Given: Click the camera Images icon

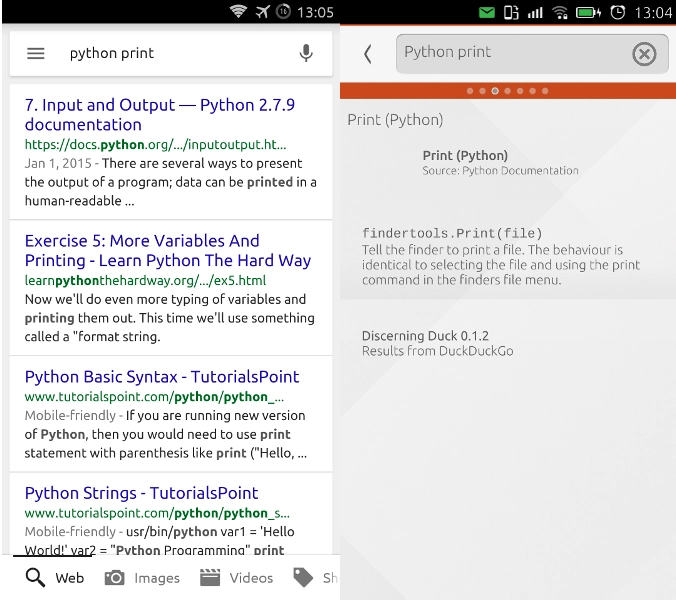Looking at the screenshot, I should (x=115, y=578).
